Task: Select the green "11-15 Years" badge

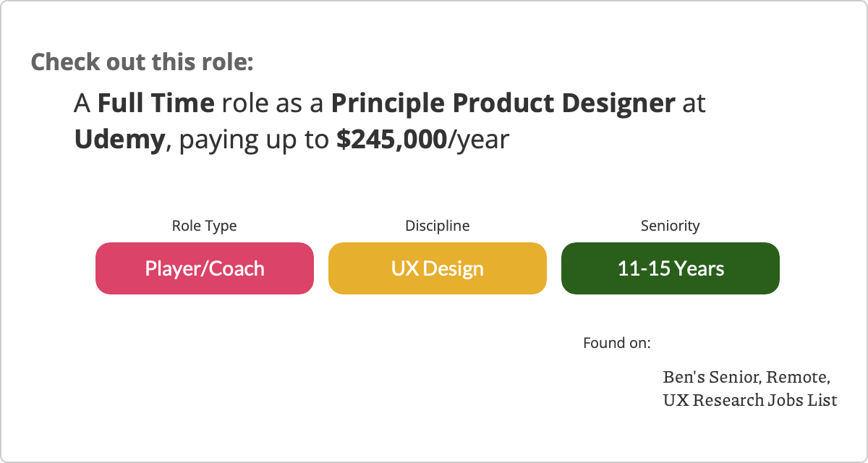Action: click(x=671, y=268)
